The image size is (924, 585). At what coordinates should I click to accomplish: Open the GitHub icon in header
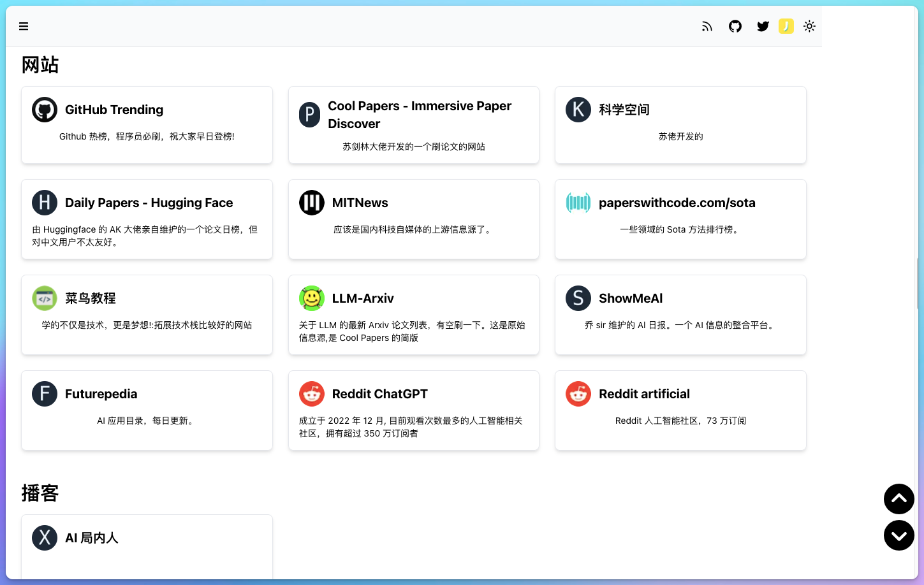point(735,26)
